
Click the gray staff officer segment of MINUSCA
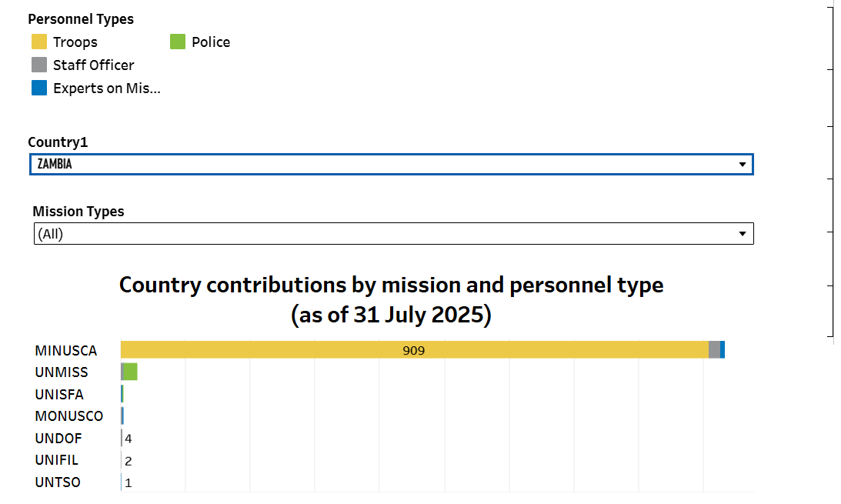[x=714, y=349]
